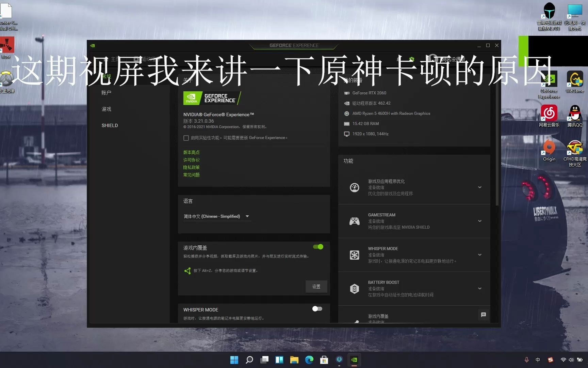This screenshot has height=368, width=588.
Task: Expand the WHISPER MODE feature chevron
Action: click(x=480, y=255)
